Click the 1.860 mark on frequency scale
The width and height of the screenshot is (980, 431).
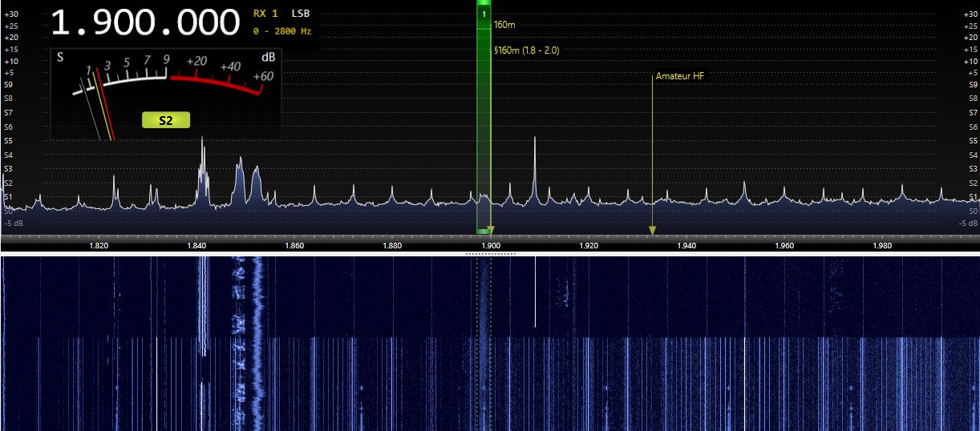[294, 246]
